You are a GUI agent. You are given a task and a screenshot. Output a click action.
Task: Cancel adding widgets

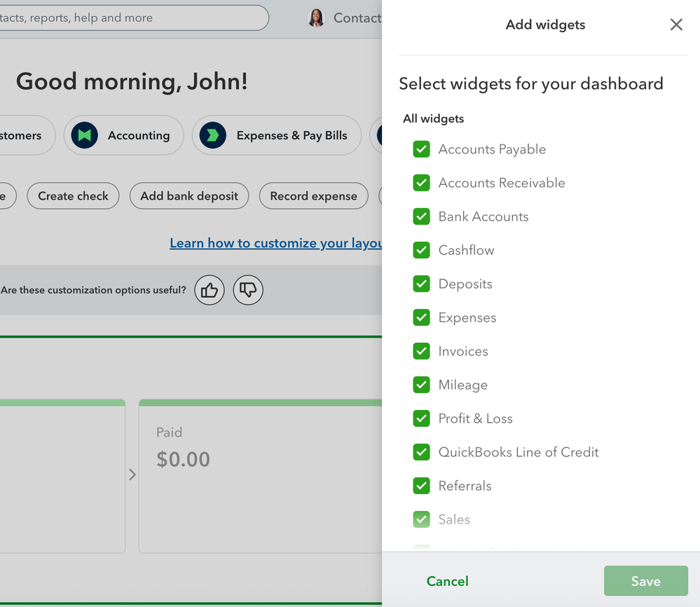(x=447, y=581)
